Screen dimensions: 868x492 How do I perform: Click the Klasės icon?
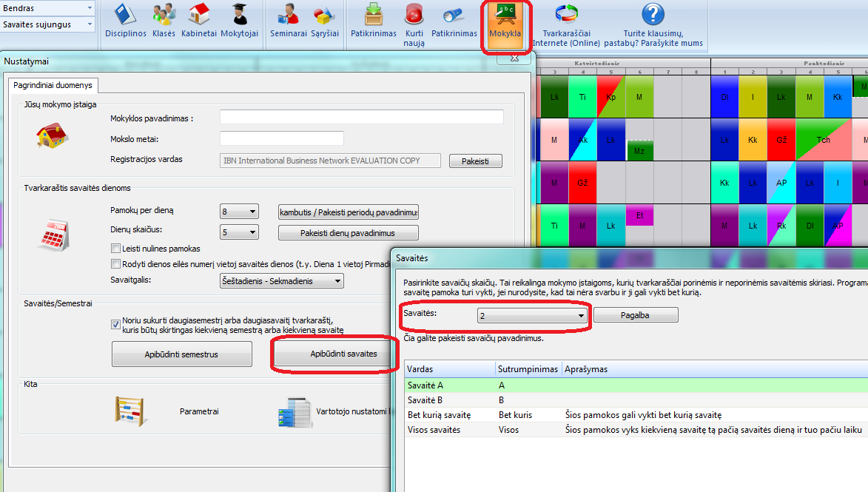164,16
